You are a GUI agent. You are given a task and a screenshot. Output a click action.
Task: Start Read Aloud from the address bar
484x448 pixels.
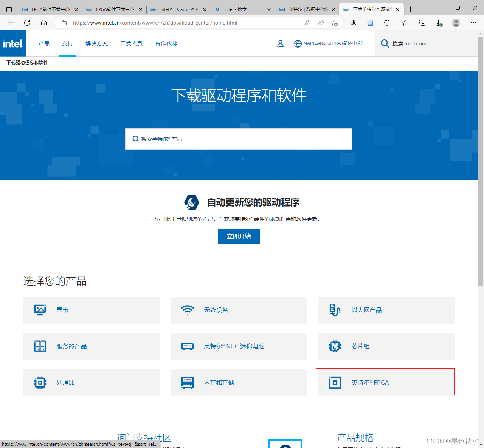point(321,23)
